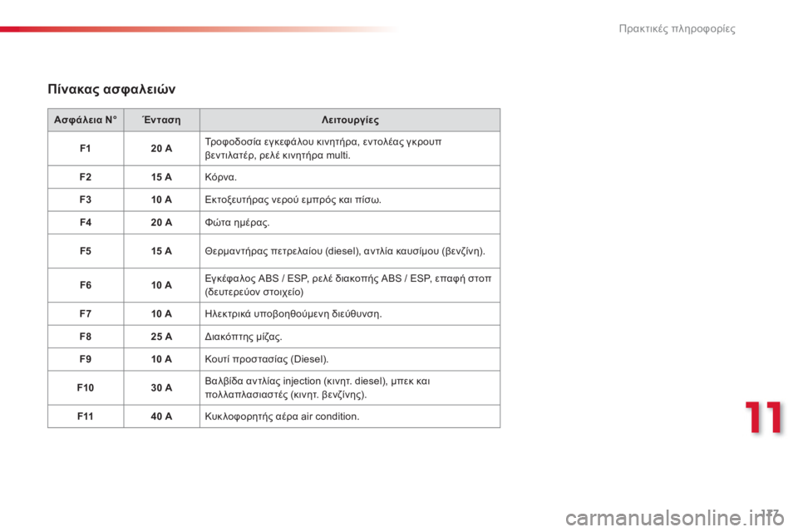
Task: Click the "40 A" rating in the F11 row
Action: pyautogui.click(x=161, y=416)
